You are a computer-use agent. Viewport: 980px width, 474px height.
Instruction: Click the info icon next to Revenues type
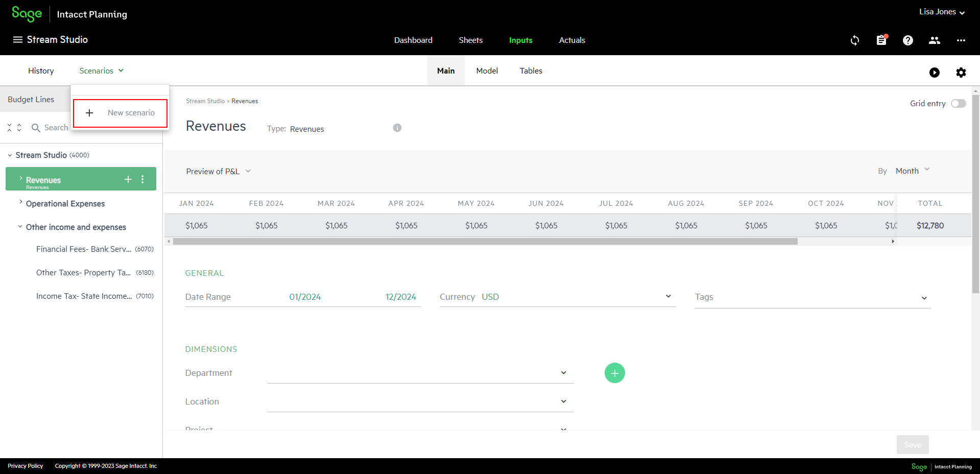(x=397, y=128)
